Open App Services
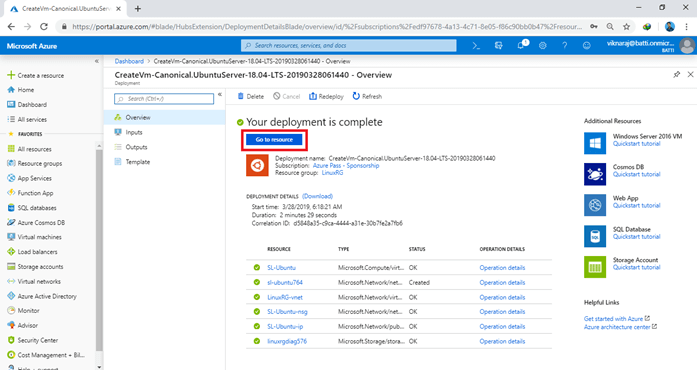697x370 pixels. [30, 178]
